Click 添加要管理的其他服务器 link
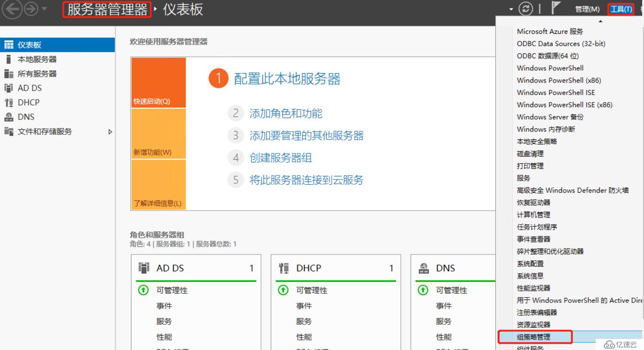The height and width of the screenshot is (350, 644). click(x=307, y=135)
